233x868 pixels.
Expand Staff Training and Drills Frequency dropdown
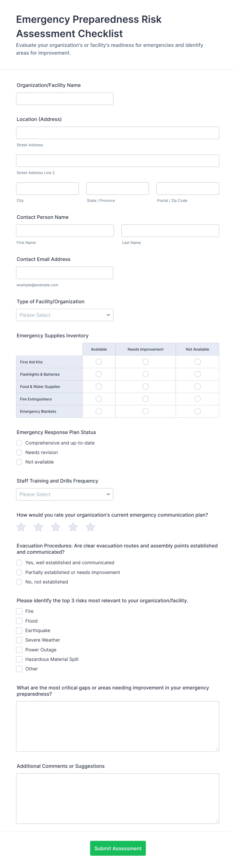[64, 494]
